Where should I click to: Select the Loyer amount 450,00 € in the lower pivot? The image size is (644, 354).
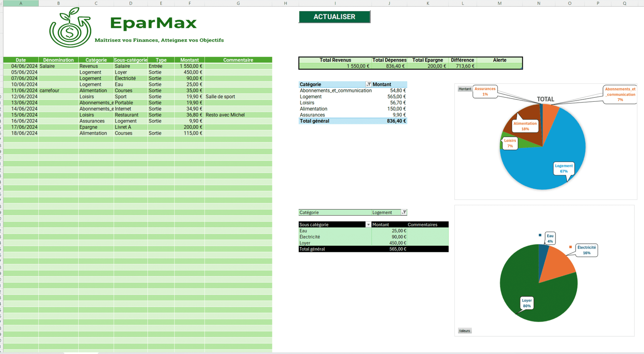click(x=389, y=243)
